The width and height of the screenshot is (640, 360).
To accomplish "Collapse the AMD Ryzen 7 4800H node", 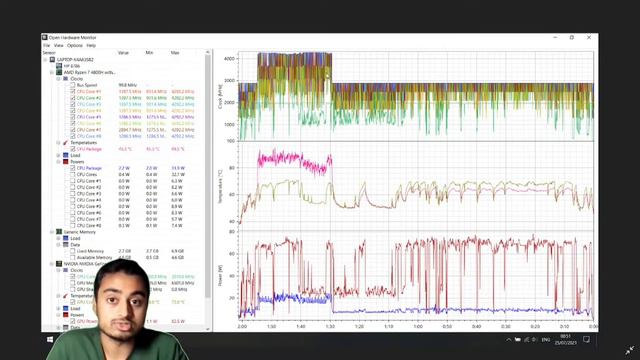I will click(x=52, y=72).
